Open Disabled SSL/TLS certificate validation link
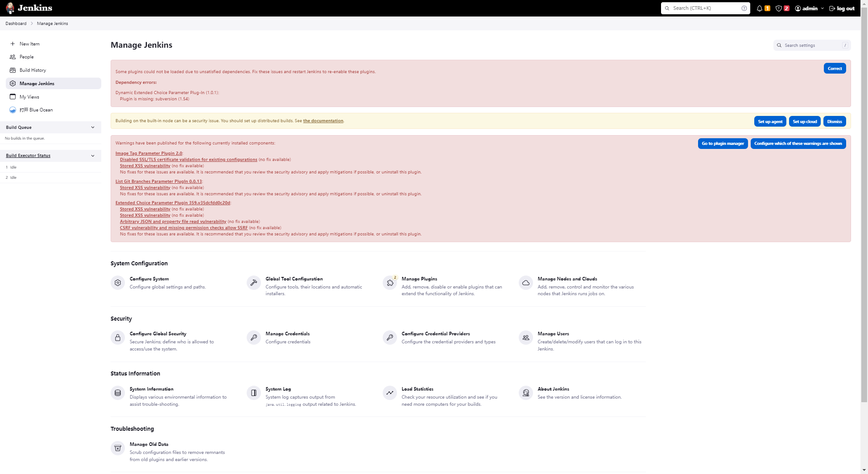Viewport: 868px width, 474px height. pyautogui.click(x=188, y=159)
